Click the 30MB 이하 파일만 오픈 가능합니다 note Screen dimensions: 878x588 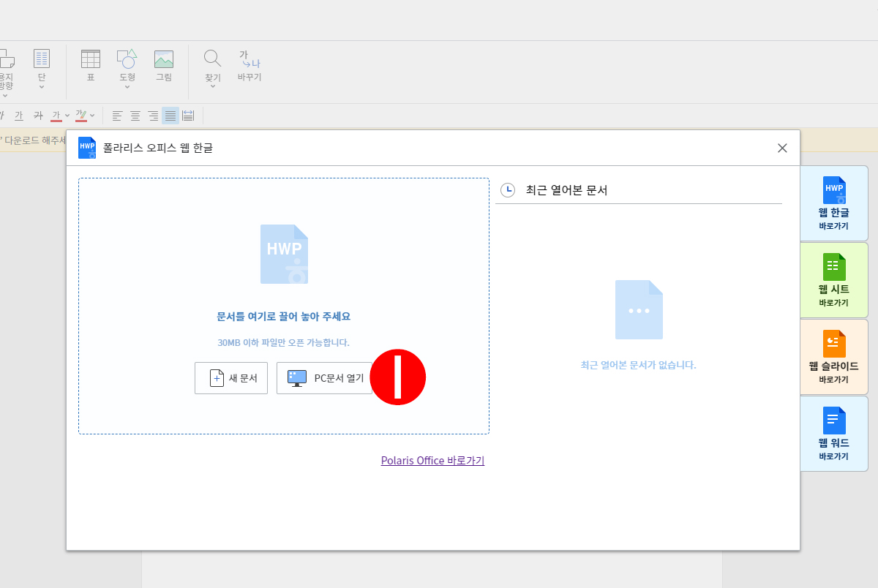pos(284,342)
